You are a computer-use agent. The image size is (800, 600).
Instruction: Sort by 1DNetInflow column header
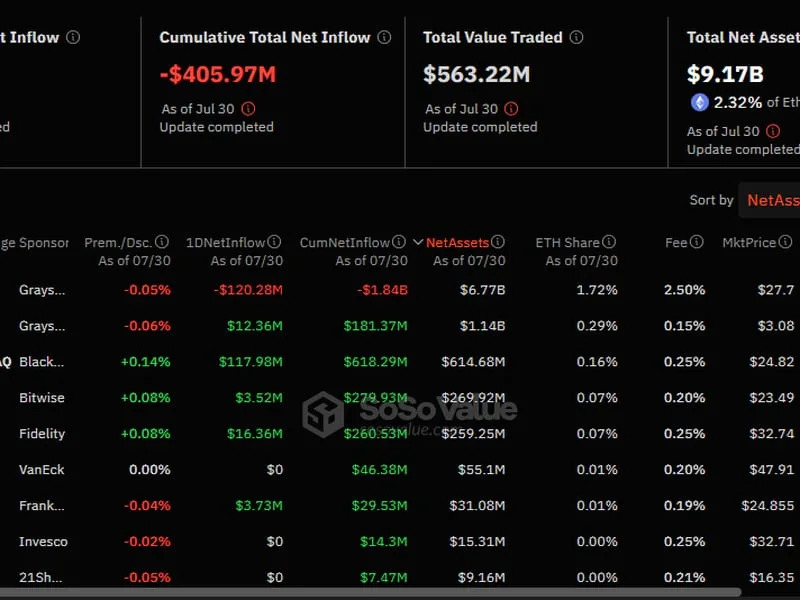(226, 242)
